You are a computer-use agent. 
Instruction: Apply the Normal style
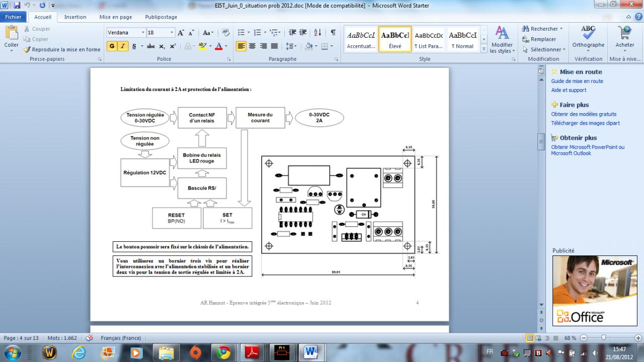tap(463, 39)
